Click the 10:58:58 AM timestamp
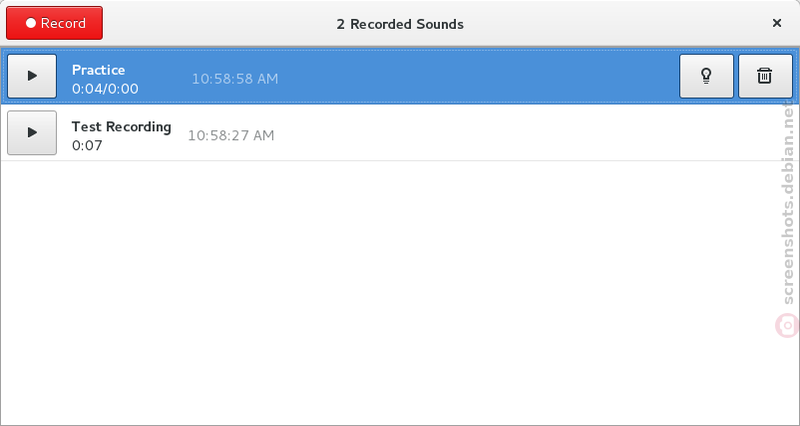The image size is (800, 426). coord(235,79)
